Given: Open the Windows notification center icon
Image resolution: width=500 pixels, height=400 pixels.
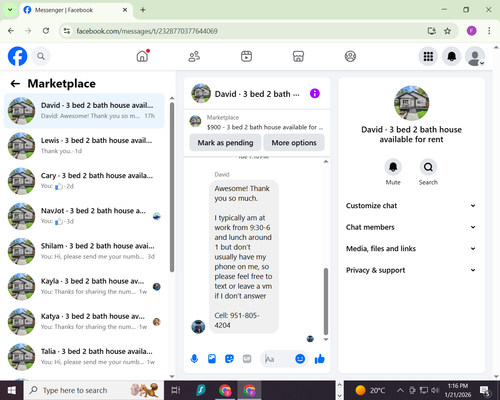Looking at the screenshot, I should point(485,390).
